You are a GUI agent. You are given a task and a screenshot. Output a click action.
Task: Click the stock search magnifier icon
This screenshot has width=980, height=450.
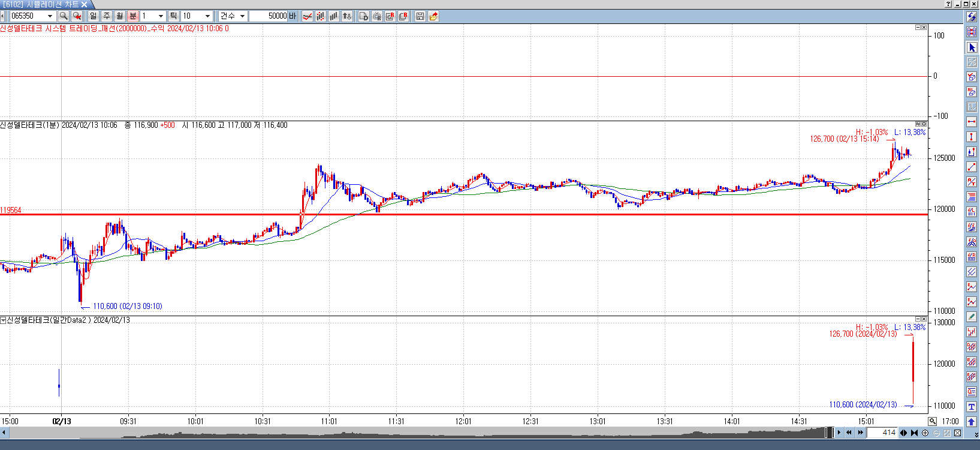pyautogui.click(x=64, y=16)
